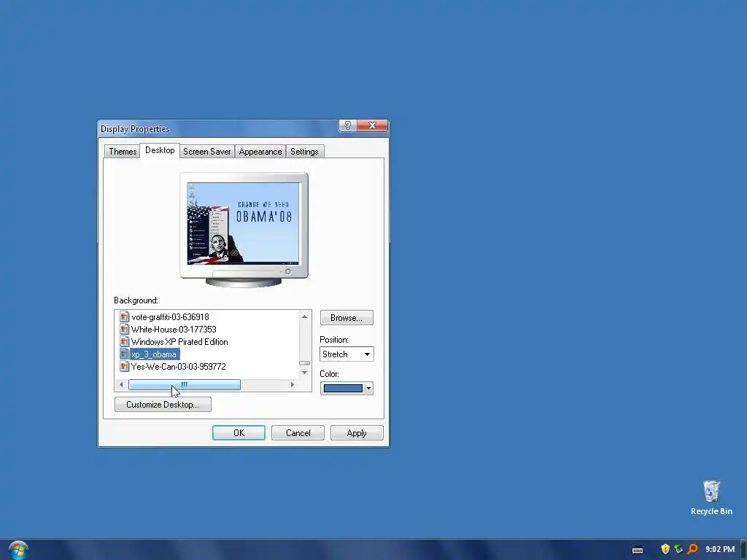Open the Screen Saver tab
747x560 pixels.
coord(206,152)
